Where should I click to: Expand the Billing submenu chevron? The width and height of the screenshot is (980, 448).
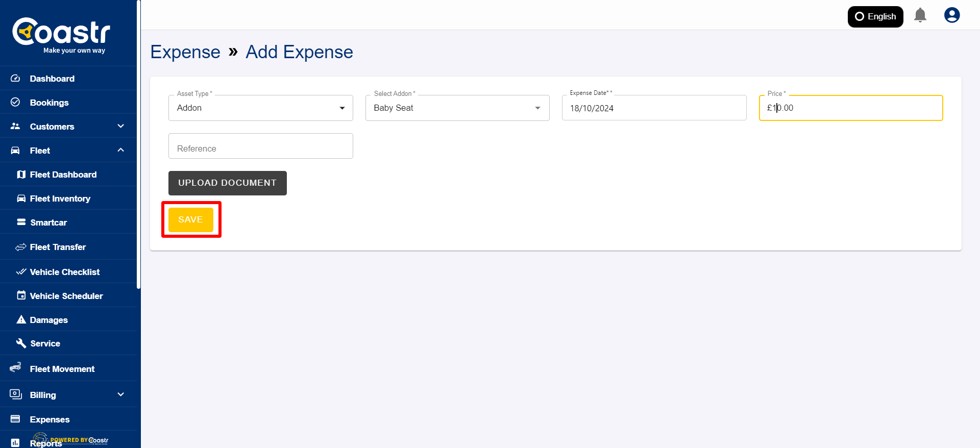(x=121, y=394)
